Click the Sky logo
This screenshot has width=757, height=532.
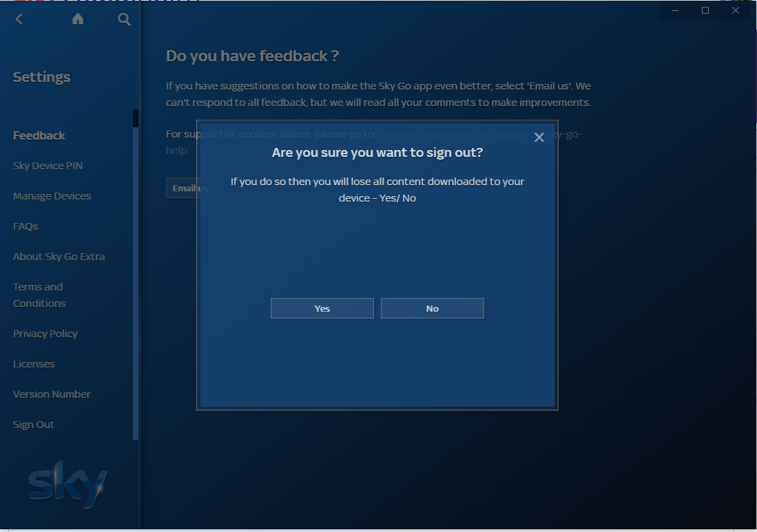(x=68, y=484)
